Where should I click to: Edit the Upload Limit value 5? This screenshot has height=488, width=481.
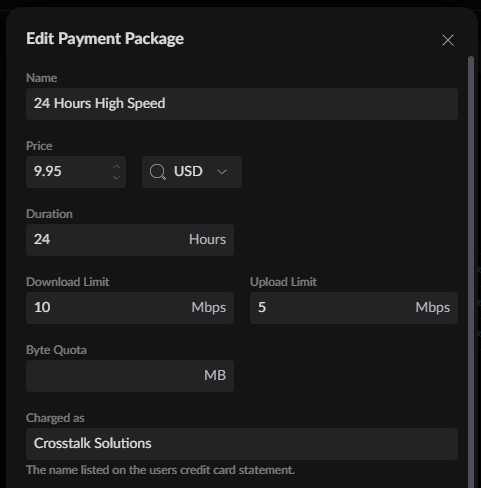click(354, 308)
